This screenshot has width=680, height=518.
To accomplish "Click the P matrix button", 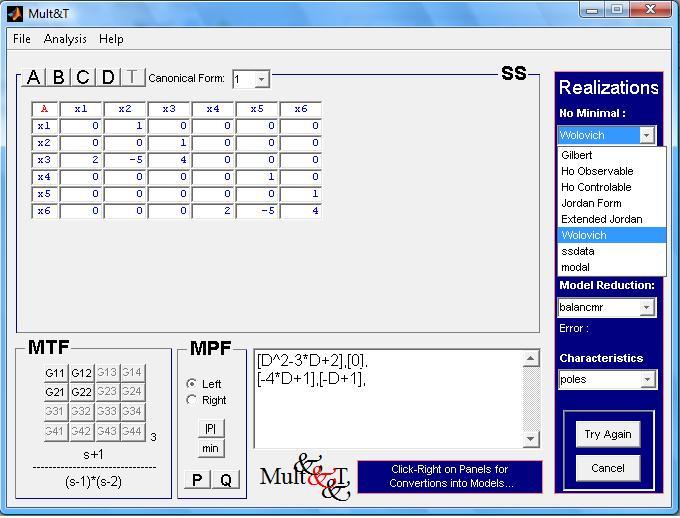I will (x=197, y=480).
